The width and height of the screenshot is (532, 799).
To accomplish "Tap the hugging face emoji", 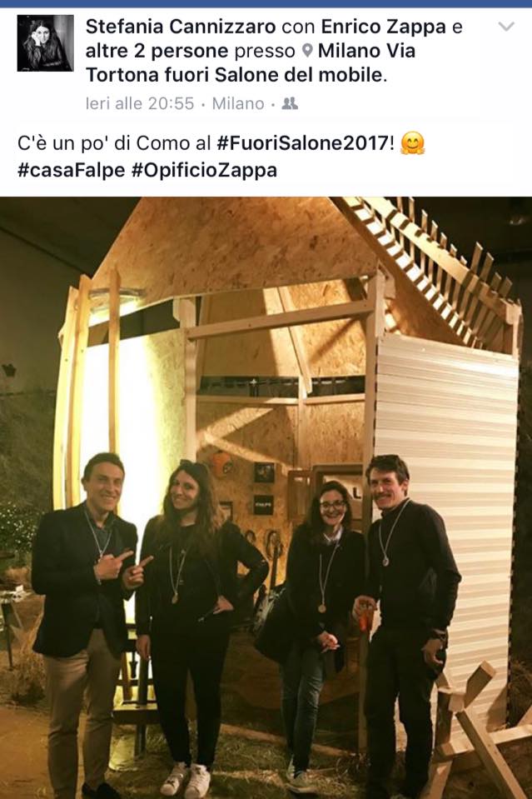I will (412, 143).
